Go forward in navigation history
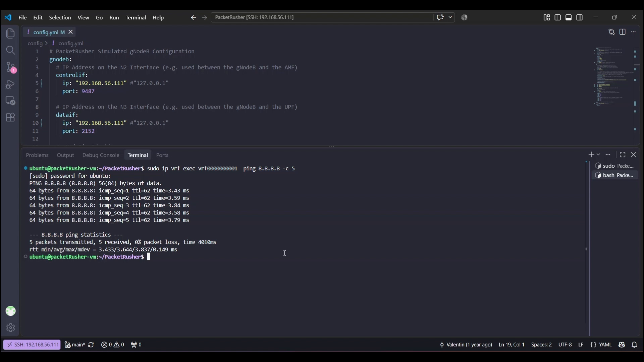This screenshot has width=644, height=362. point(205,18)
